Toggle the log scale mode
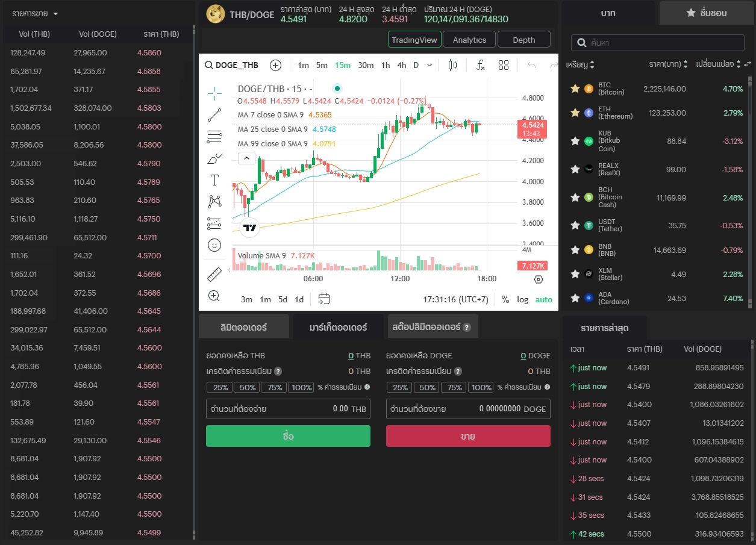The image size is (756, 545). (522, 299)
